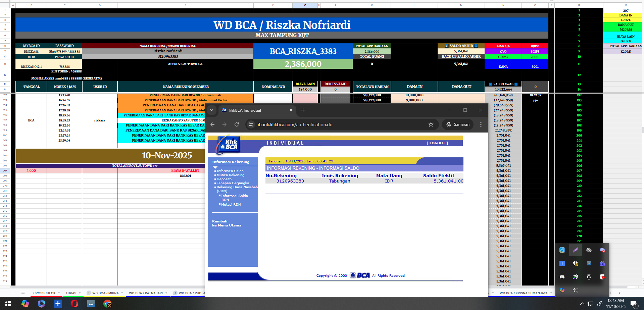Open the Meet Now camera tray icon
This screenshot has height=310, width=644.
(589, 277)
